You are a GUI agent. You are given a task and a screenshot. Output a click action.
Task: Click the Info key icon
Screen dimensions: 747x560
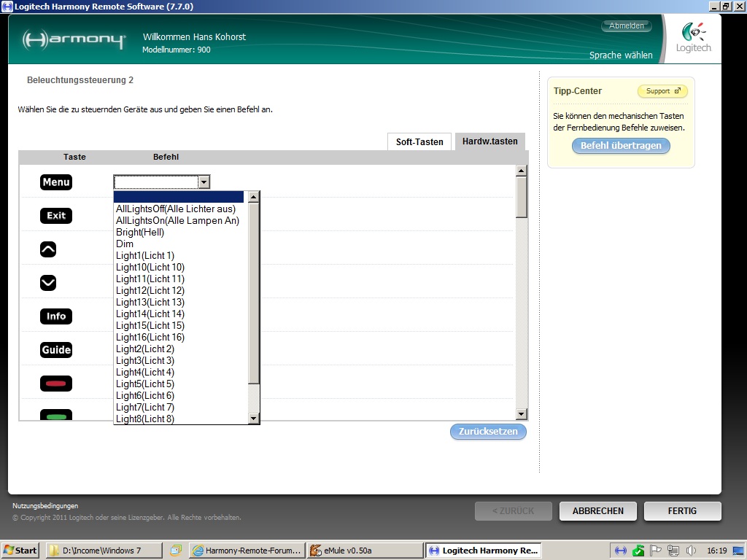[x=56, y=316]
